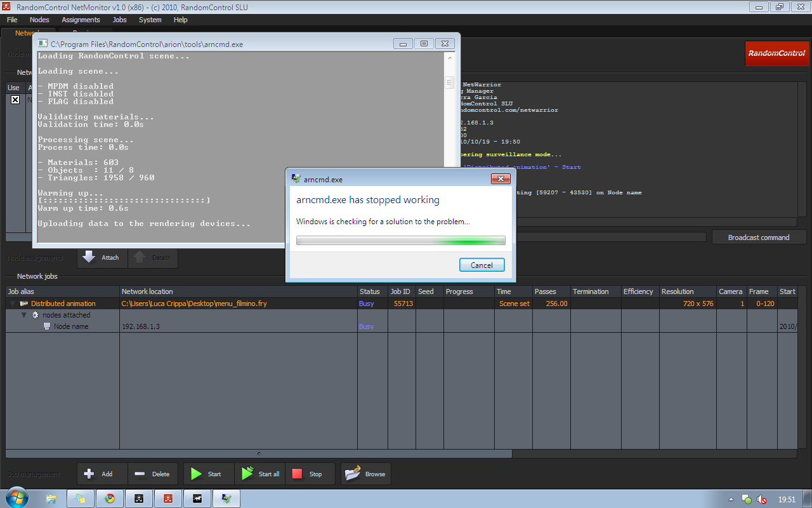This screenshot has height=508, width=812.
Task: Click the volume icon in system tray
Action: 761,500
